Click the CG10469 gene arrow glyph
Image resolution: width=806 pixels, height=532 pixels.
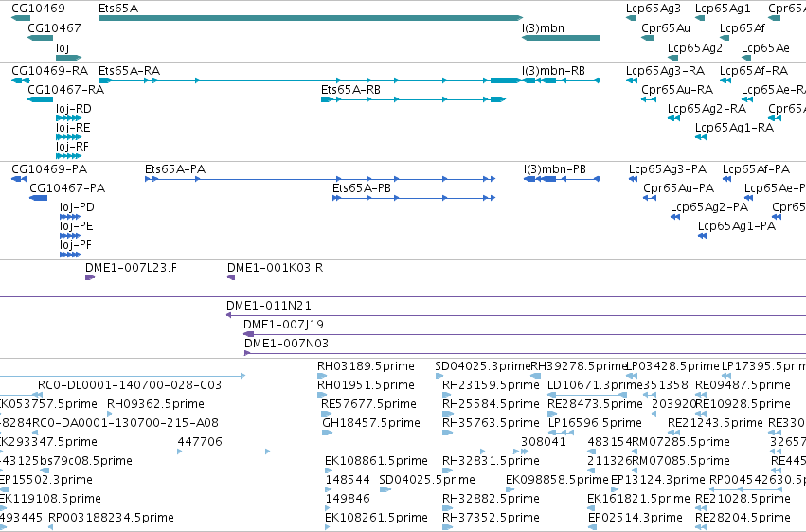[21, 18]
